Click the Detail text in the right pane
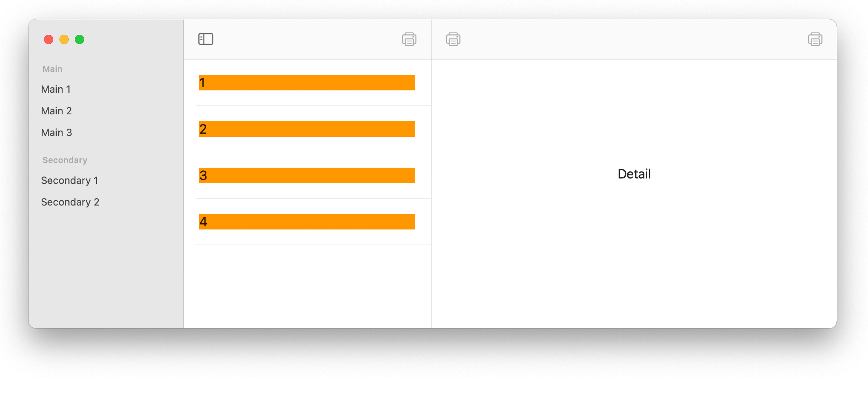Screen dimensions: 868x401 634,174
